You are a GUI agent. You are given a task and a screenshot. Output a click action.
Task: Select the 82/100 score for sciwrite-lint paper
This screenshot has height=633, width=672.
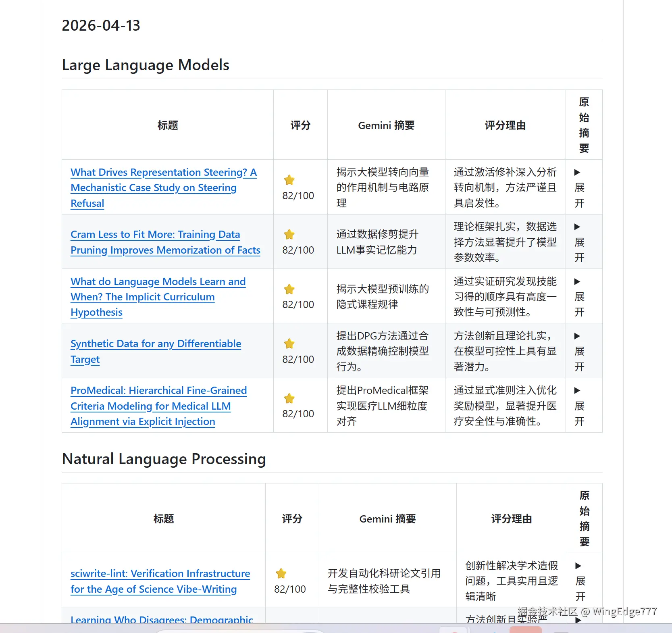pos(290,589)
